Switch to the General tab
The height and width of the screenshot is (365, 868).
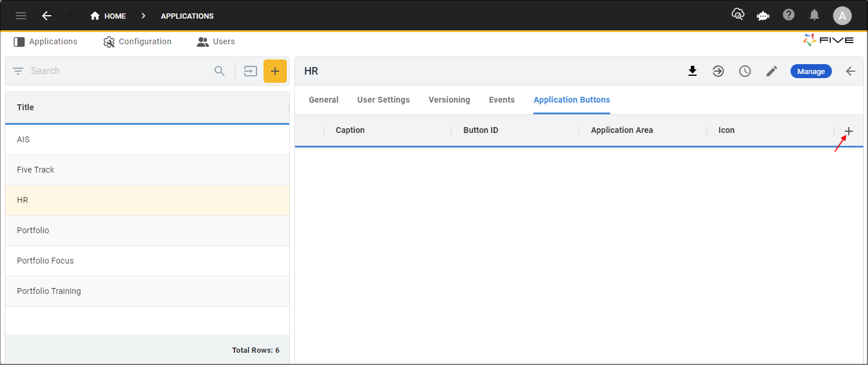click(324, 100)
